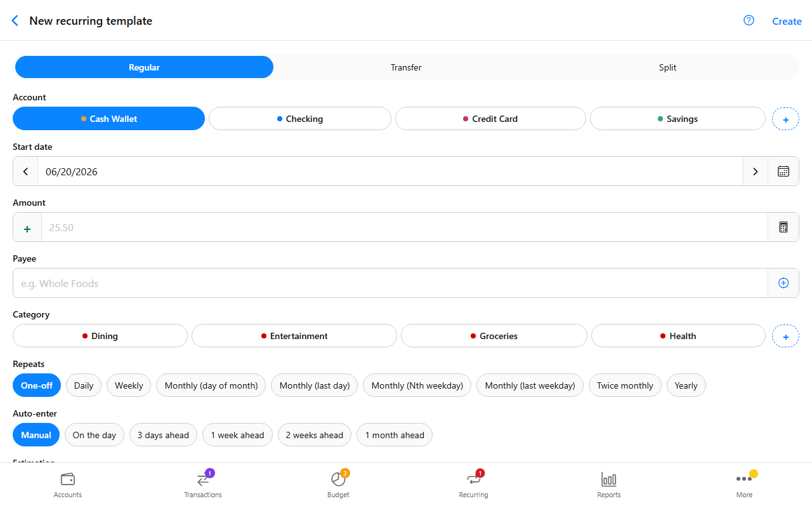The width and height of the screenshot is (812, 508).
Task: Add a new payee with the circled plus
Action: pos(783,283)
